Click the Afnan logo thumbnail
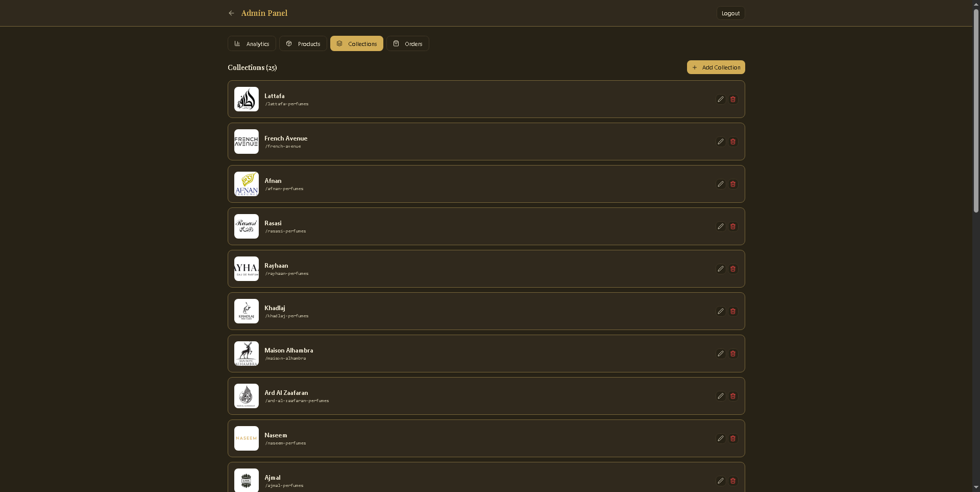Viewport: 980px width, 492px height. tap(247, 184)
